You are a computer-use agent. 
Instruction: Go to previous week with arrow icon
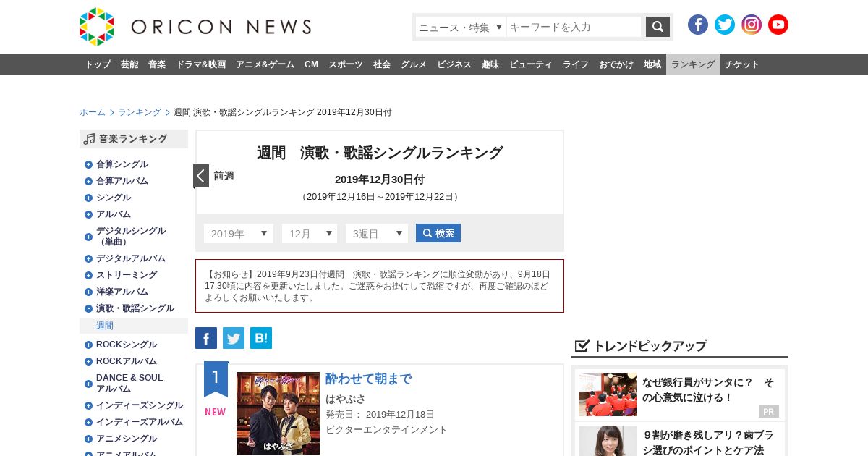[201, 176]
